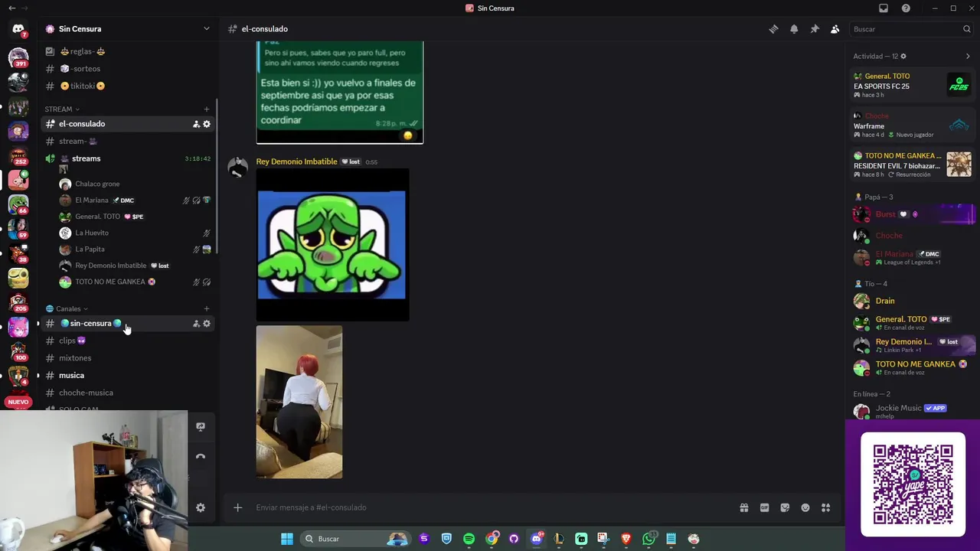
Task: Open the mixtones channel
Action: coord(75,358)
